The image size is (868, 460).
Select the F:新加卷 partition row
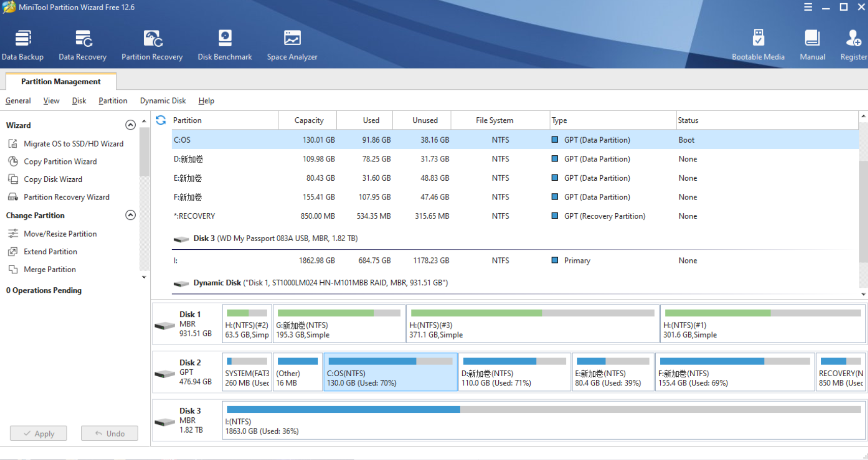point(515,197)
